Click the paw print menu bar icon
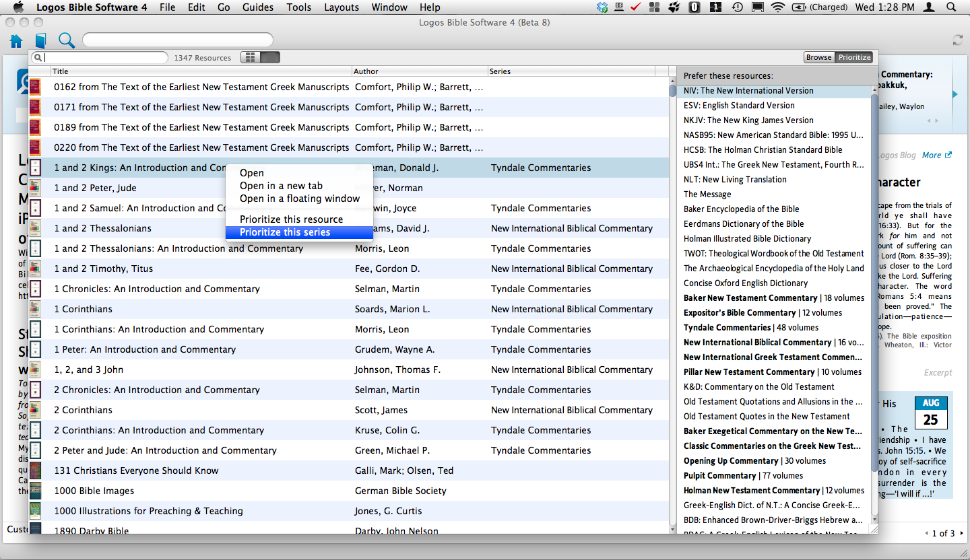970x560 pixels. point(673,7)
